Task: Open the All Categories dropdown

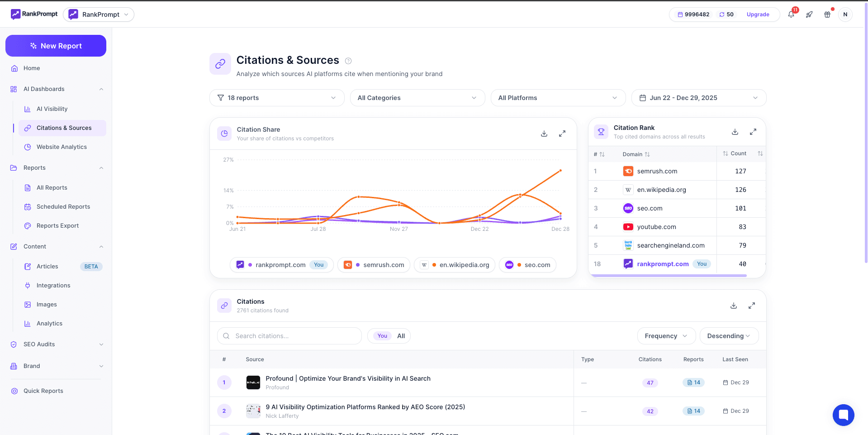Action: pyautogui.click(x=417, y=98)
